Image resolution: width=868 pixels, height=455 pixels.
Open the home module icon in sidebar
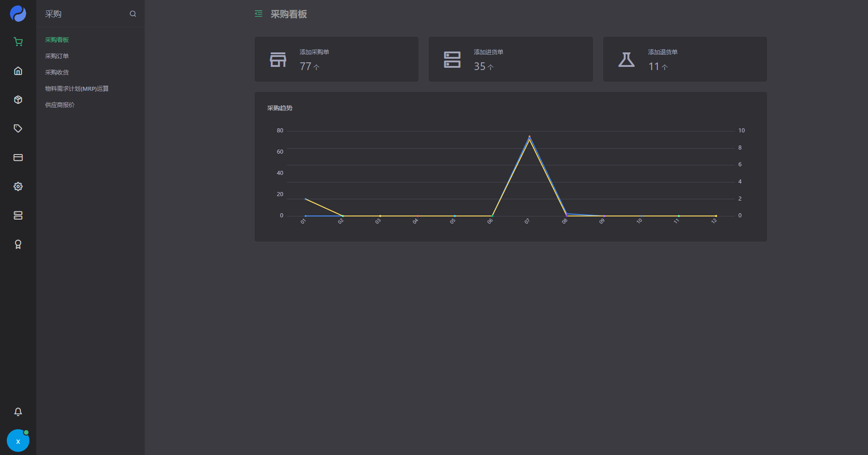(x=18, y=71)
